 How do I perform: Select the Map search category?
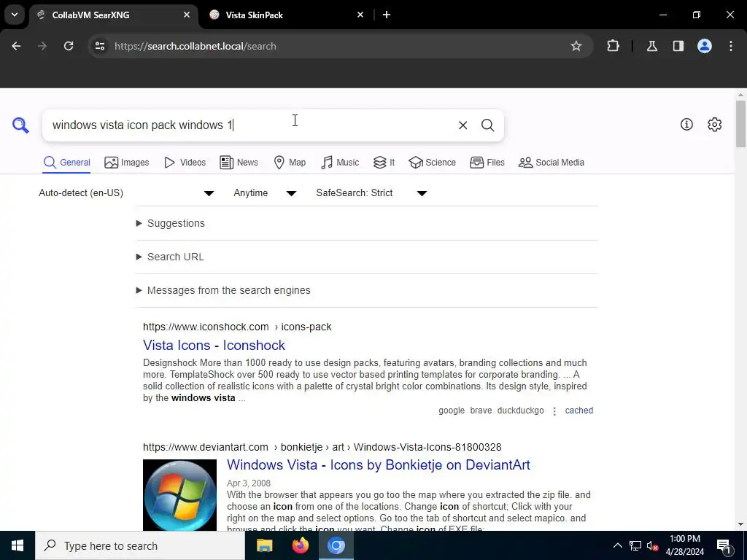[290, 163]
